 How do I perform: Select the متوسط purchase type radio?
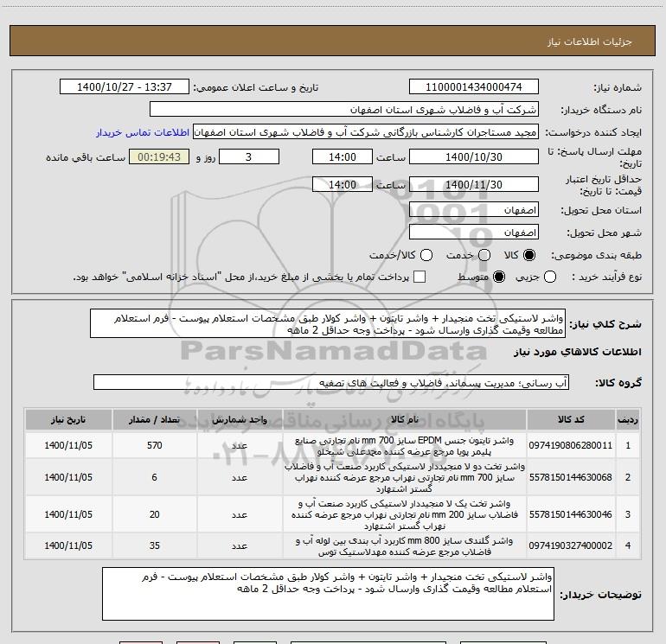click(x=499, y=277)
